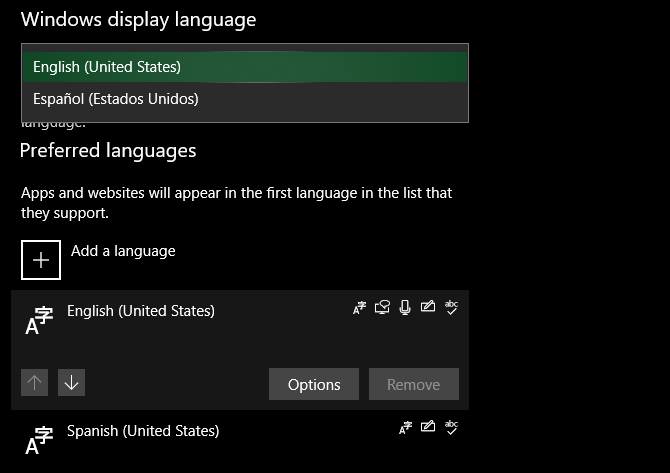The width and height of the screenshot is (670, 473).
Task: Click the handwriting icon for English
Action: tap(428, 308)
